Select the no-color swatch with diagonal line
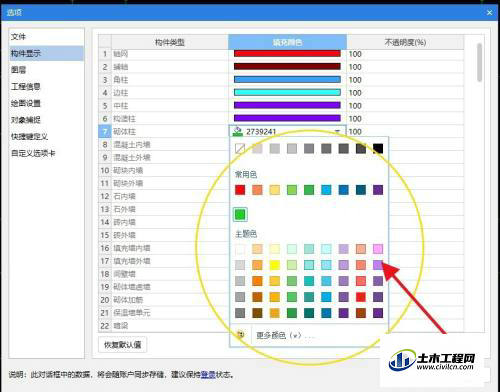This screenshot has height=392, width=500. pyautogui.click(x=240, y=148)
